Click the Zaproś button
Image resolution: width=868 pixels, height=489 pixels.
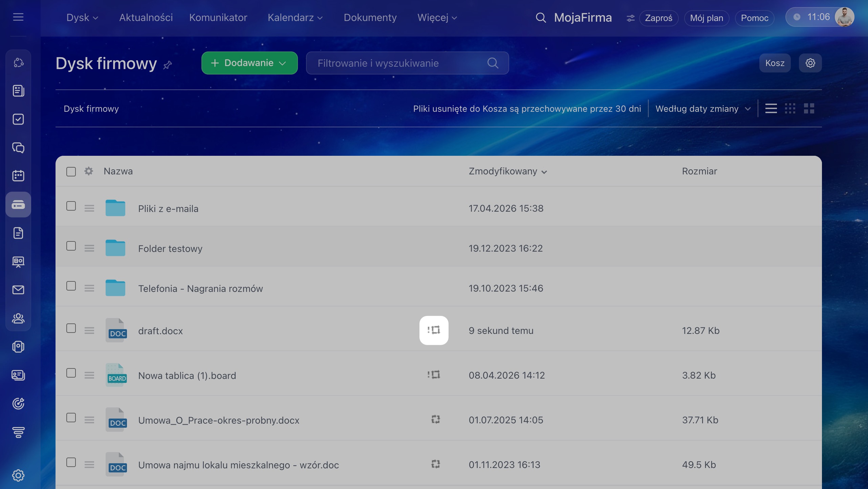coord(658,18)
